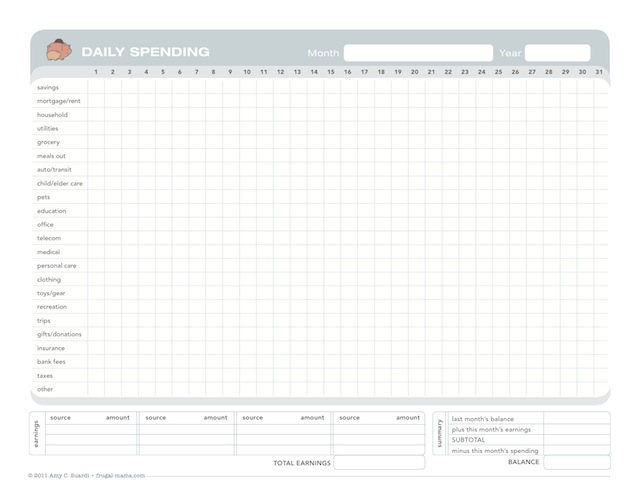Click day 31 column header
The image size is (640, 494).
click(599, 72)
